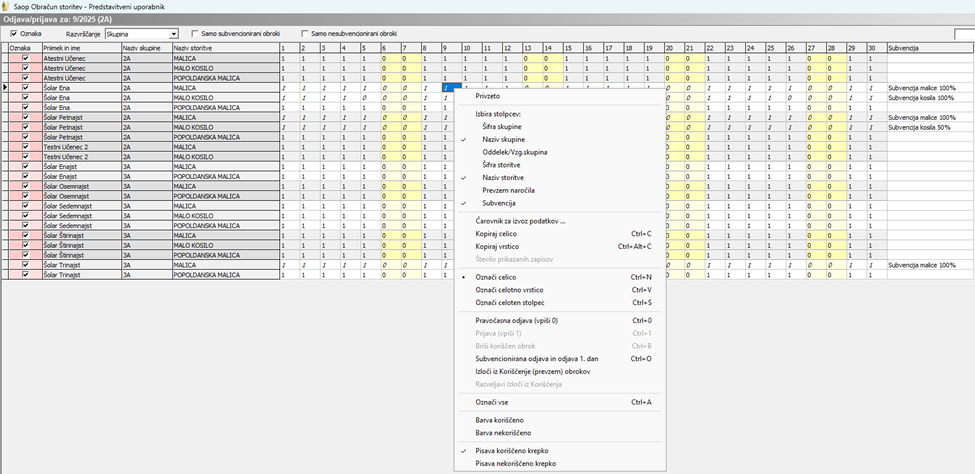This screenshot has width=975, height=474.
Task: Click the Oznaka column header
Action: tap(25, 48)
